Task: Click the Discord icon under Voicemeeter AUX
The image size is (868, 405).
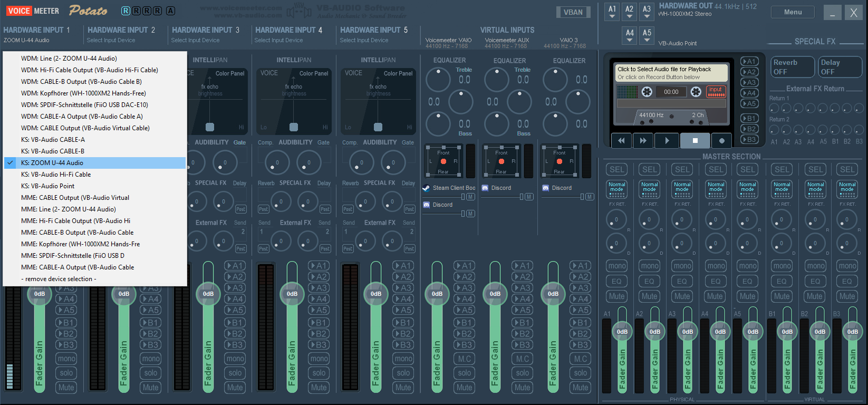Action: pos(485,188)
